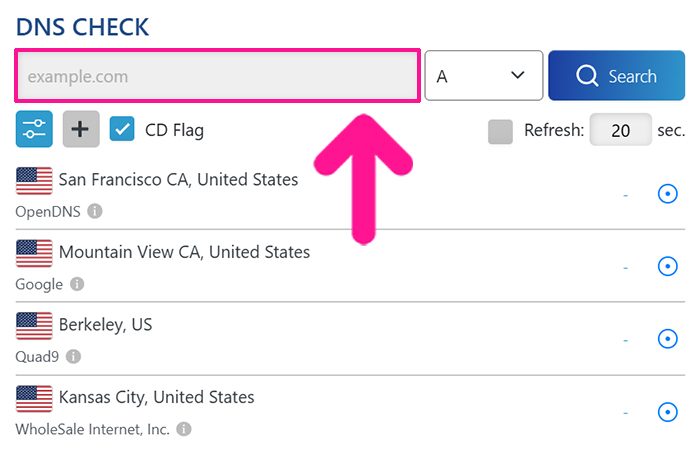Click the Google info icon
700x450 pixels.
77,284
